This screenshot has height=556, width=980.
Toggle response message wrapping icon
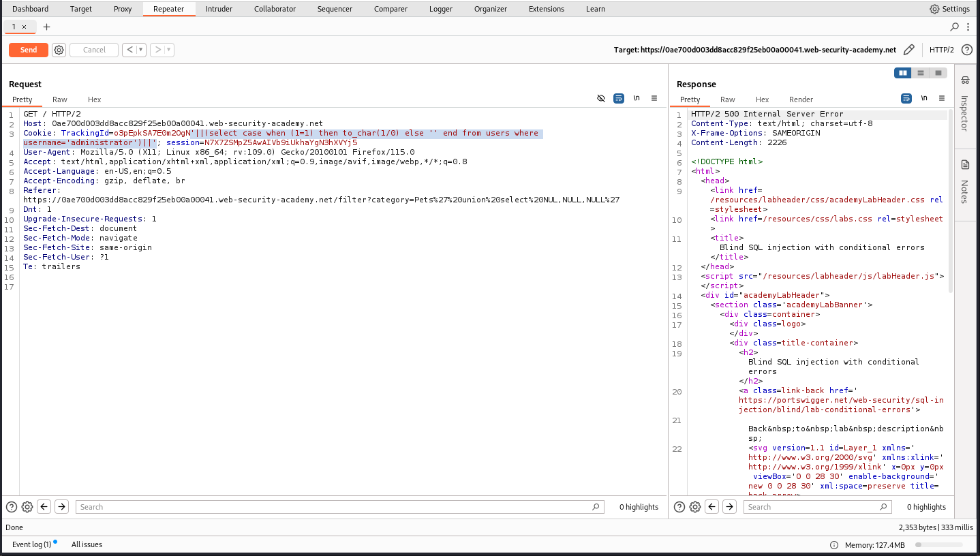[906, 98]
